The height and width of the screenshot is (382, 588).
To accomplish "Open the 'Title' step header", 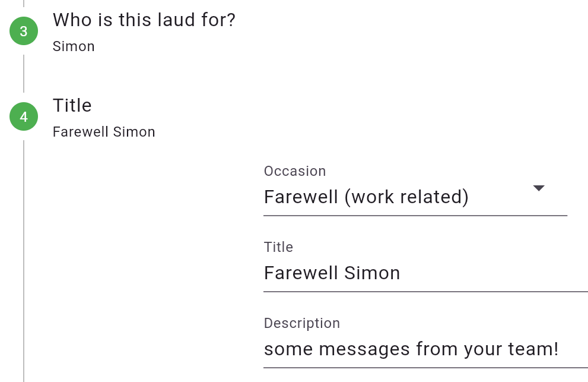I will point(72,106).
